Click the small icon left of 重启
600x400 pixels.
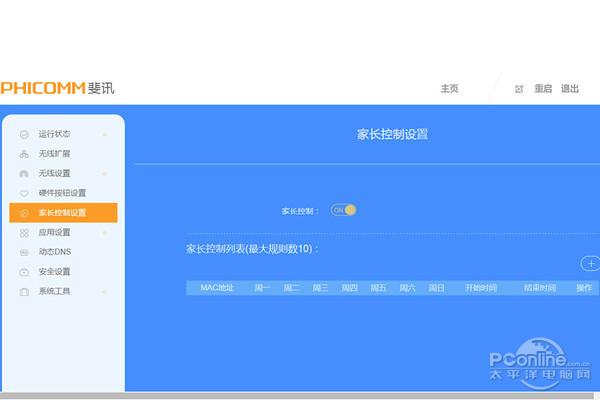[x=519, y=89]
